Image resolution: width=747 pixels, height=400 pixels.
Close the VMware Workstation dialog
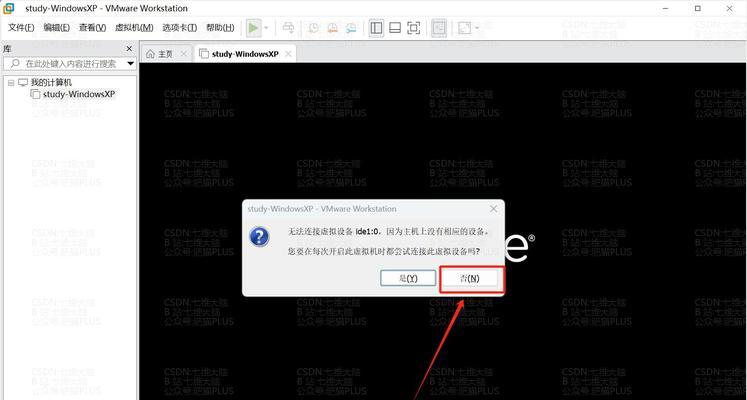[494, 209]
